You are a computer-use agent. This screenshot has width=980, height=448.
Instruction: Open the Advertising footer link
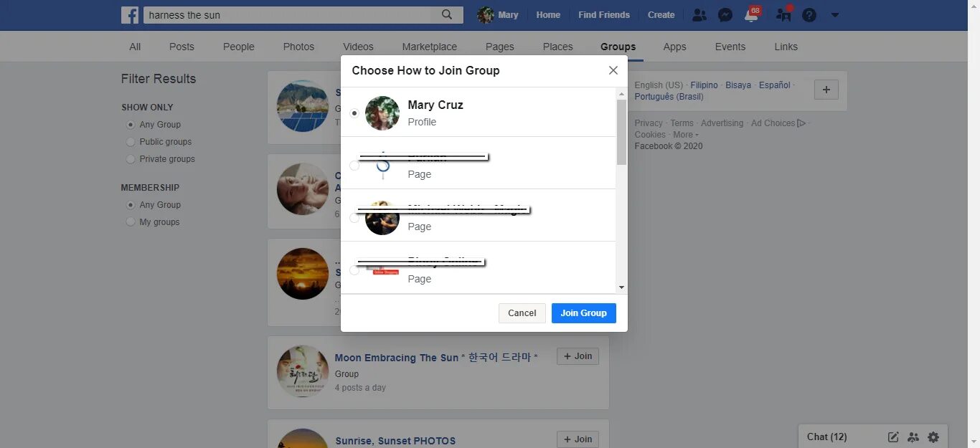(722, 123)
